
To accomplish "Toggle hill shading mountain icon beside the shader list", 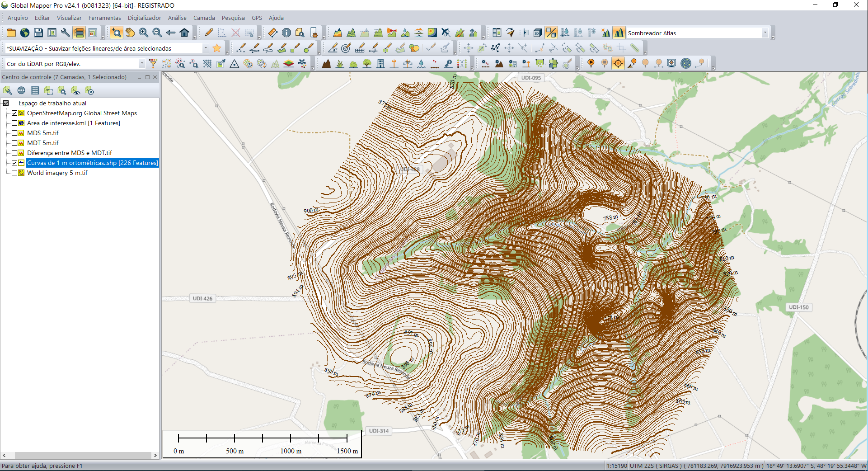I will pyautogui.click(x=619, y=33).
